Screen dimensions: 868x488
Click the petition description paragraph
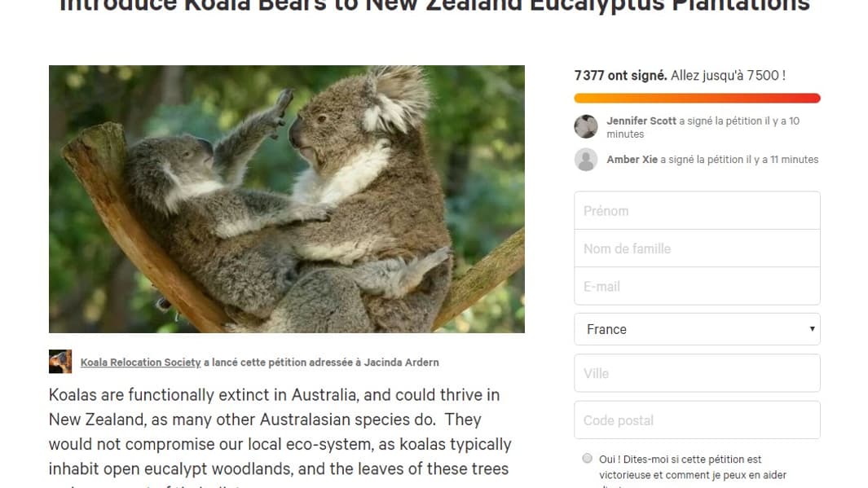[x=280, y=437]
